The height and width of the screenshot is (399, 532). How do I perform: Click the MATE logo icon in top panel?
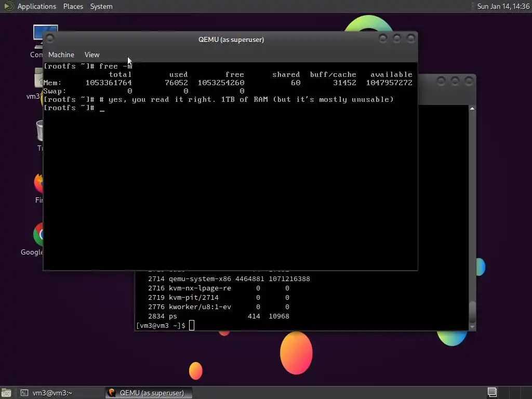(8, 6)
